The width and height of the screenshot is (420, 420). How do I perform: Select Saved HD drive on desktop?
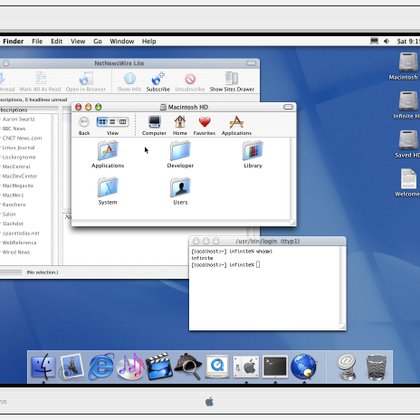[408, 144]
